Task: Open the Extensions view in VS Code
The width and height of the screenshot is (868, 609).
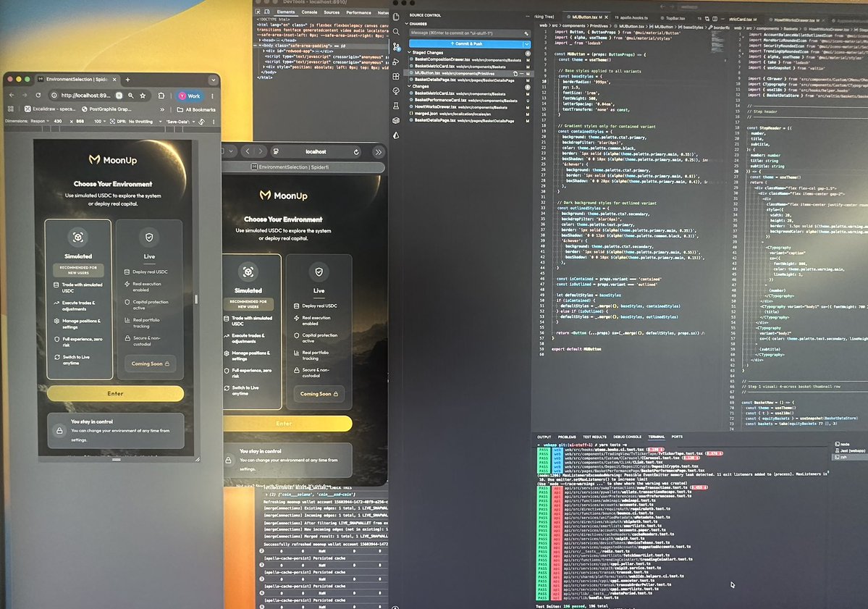Action: coord(396,77)
